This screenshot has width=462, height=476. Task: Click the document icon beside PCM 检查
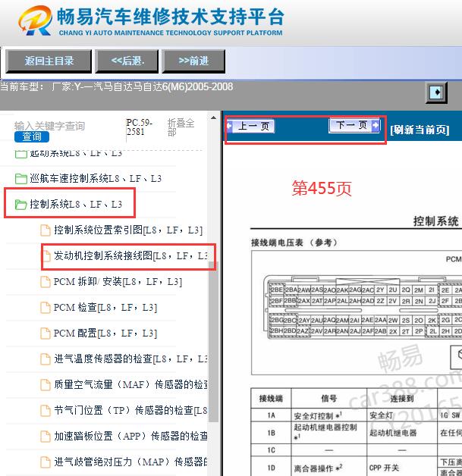point(46,308)
